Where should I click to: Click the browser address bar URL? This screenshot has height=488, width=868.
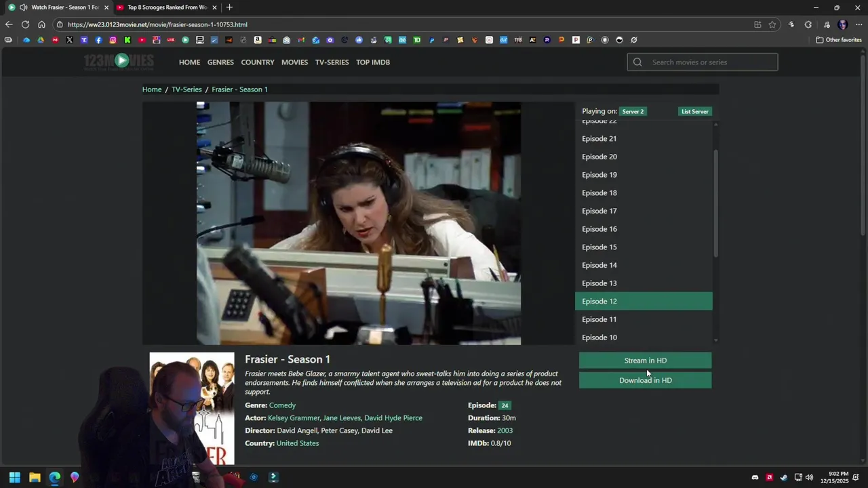tap(157, 24)
